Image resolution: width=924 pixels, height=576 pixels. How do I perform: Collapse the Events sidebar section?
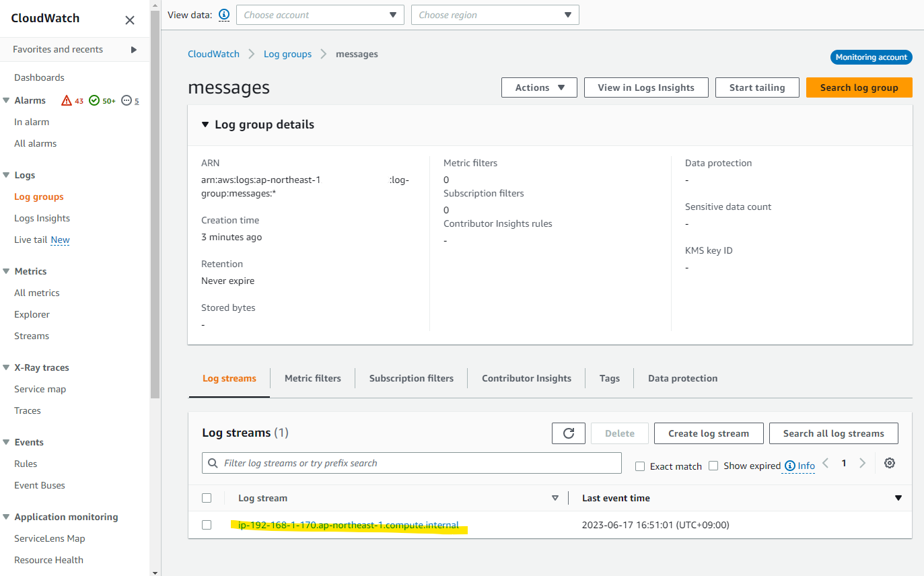pyautogui.click(x=6, y=442)
